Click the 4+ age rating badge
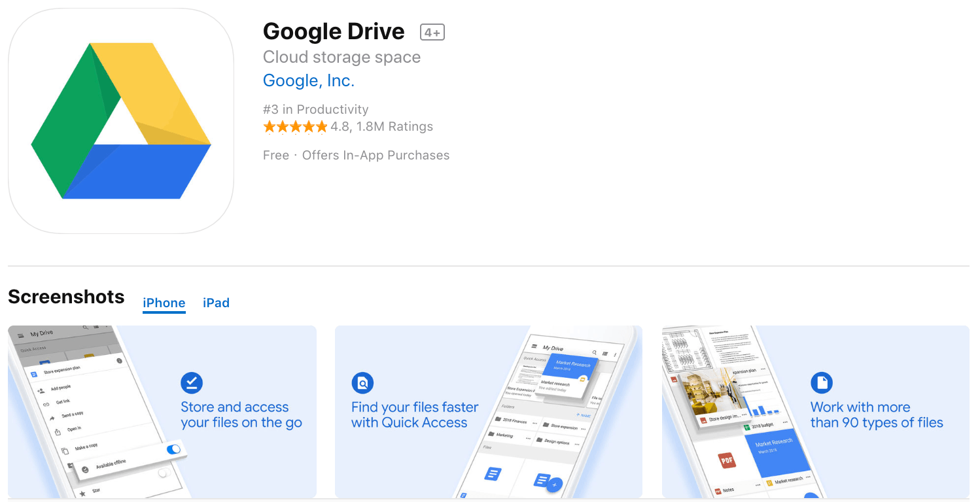 [432, 32]
